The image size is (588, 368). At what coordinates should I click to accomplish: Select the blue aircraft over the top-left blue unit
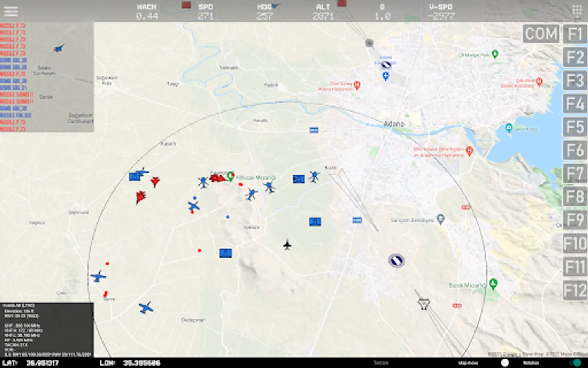point(142,172)
